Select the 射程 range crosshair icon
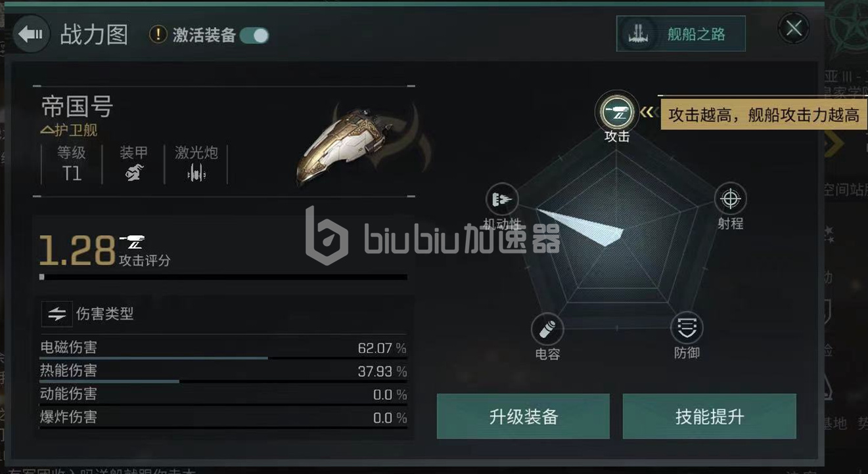Screen dimensions: 868x474 (x=730, y=198)
